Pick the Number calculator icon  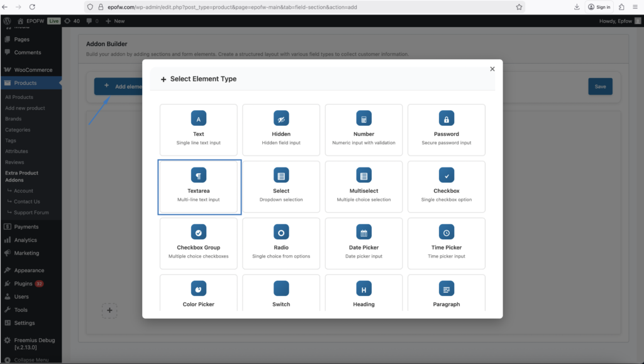pyautogui.click(x=364, y=118)
